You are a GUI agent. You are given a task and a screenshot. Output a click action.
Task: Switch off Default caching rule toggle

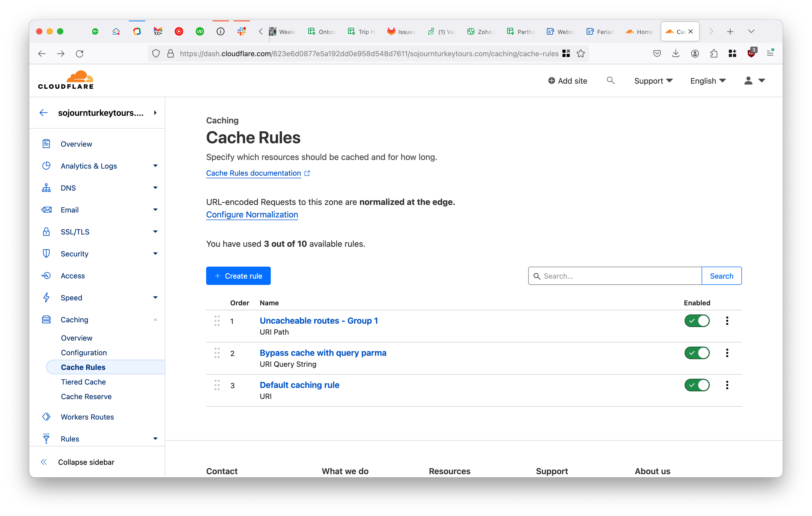point(697,385)
